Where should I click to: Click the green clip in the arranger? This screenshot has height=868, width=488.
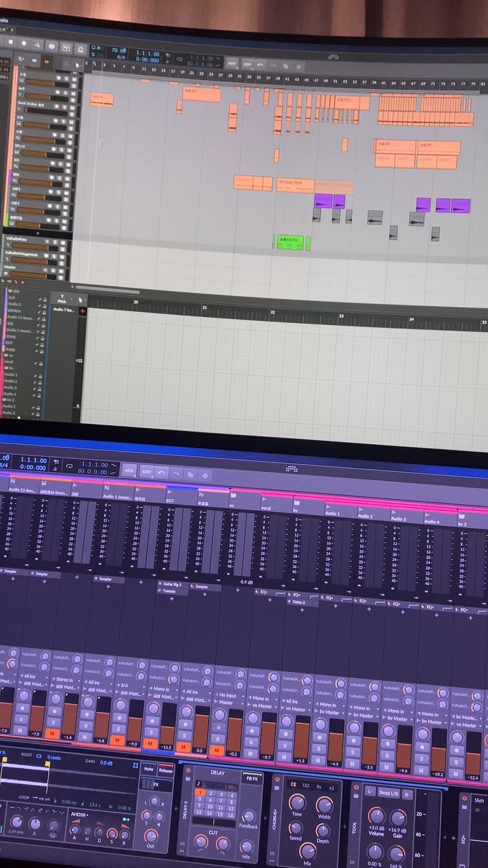[290, 242]
